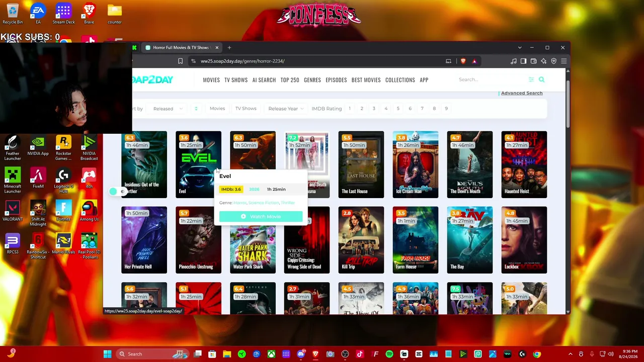Filter by IMDB rating 1

pos(350,109)
